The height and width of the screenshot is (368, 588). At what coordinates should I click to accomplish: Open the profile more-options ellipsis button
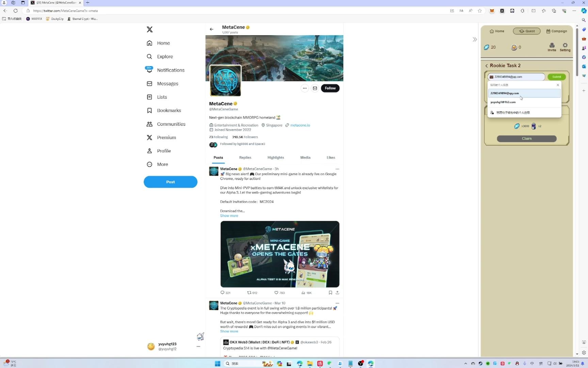(x=305, y=88)
